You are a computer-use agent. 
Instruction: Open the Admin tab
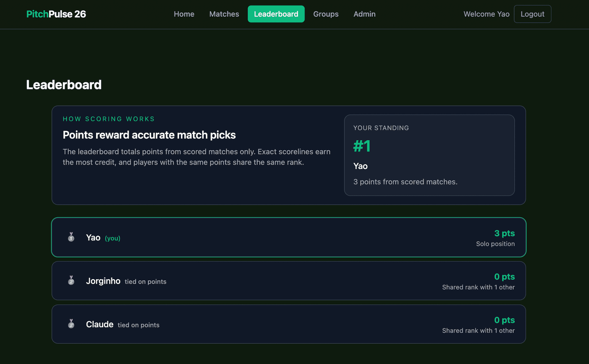364,14
